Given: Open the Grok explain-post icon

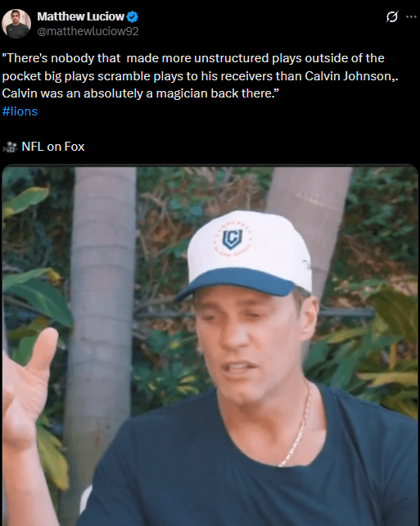Looking at the screenshot, I should pyautogui.click(x=392, y=16).
